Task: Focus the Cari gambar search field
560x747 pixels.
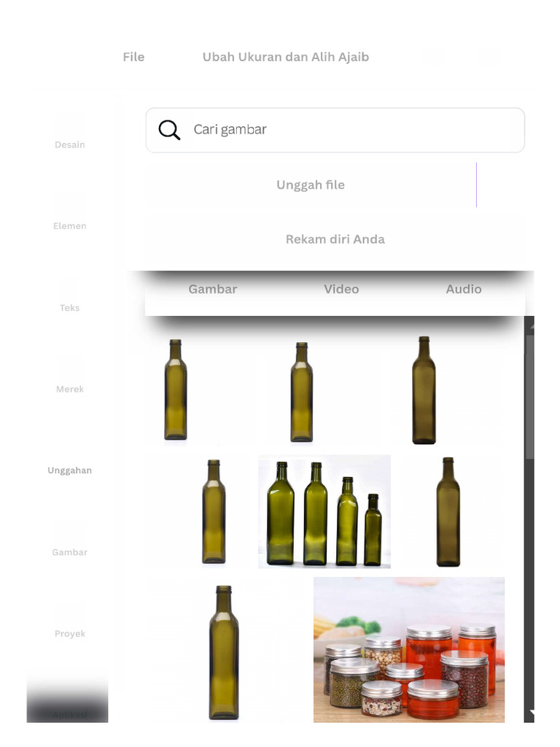Action: [335, 130]
